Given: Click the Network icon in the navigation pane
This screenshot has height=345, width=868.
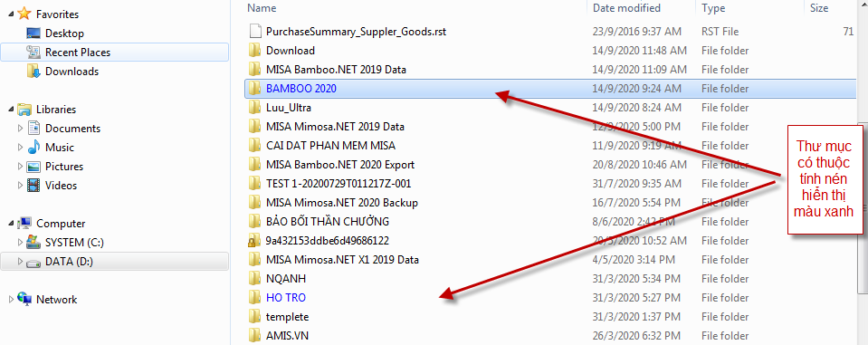Looking at the screenshot, I should coord(24,299).
